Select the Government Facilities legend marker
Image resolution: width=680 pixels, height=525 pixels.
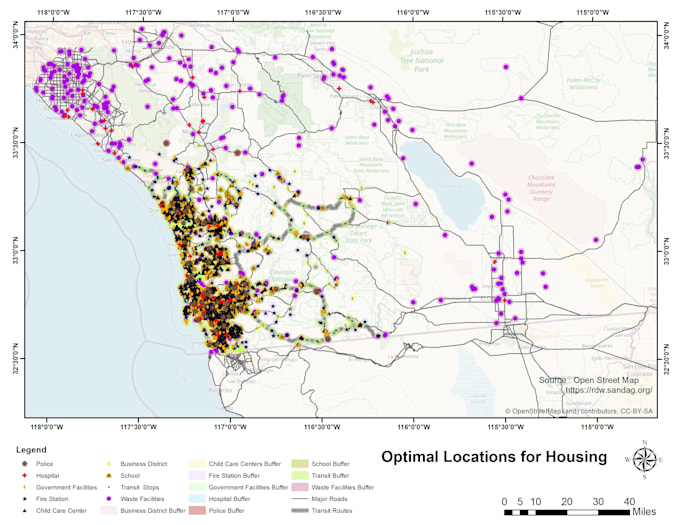pos(25,487)
